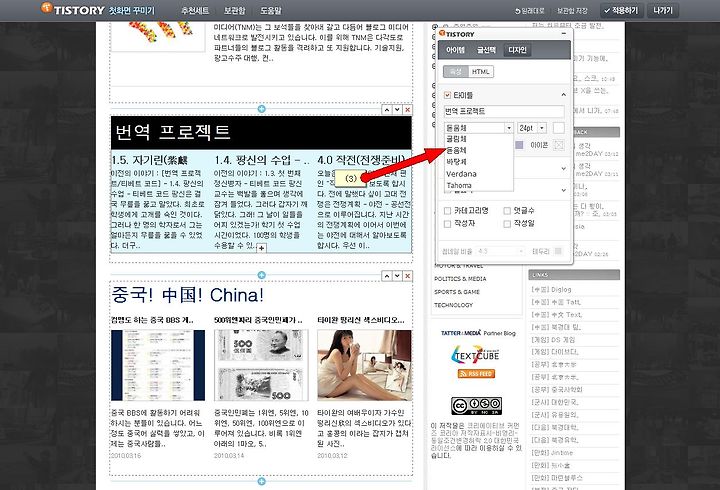Open the woman drinking coffee thumbnail
Image resolution: width=720 pixels, height=490 pixels.
[x=364, y=365]
